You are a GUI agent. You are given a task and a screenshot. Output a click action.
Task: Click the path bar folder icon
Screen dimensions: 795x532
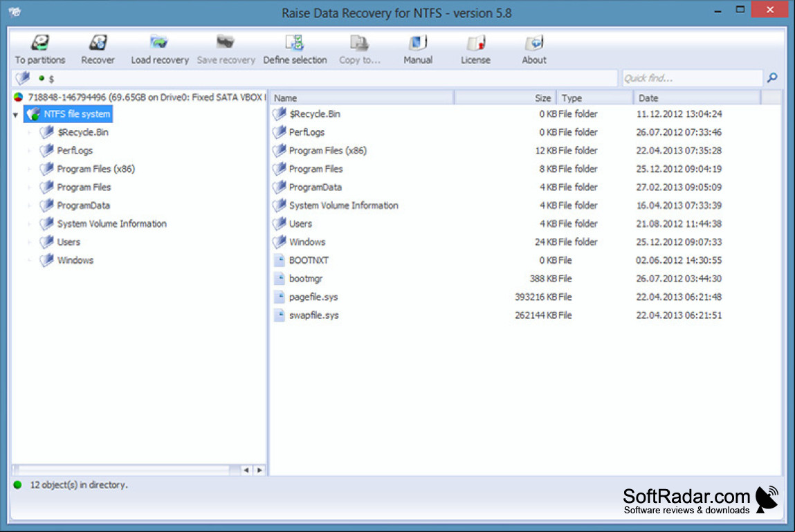click(x=22, y=78)
